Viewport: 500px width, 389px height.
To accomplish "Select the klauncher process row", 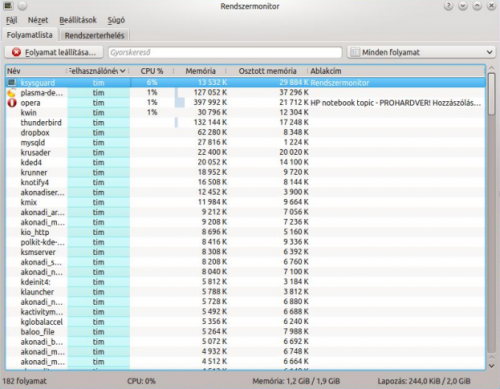I will pyautogui.click(x=245, y=292).
